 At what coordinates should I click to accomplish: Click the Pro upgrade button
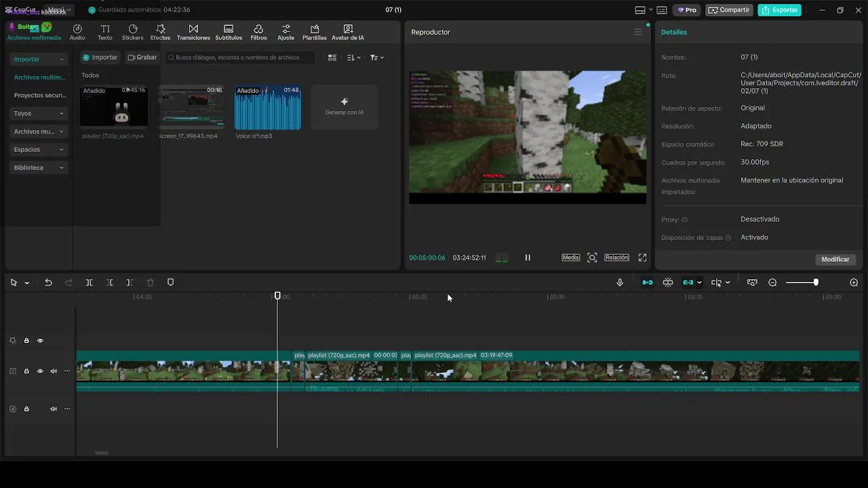point(687,10)
